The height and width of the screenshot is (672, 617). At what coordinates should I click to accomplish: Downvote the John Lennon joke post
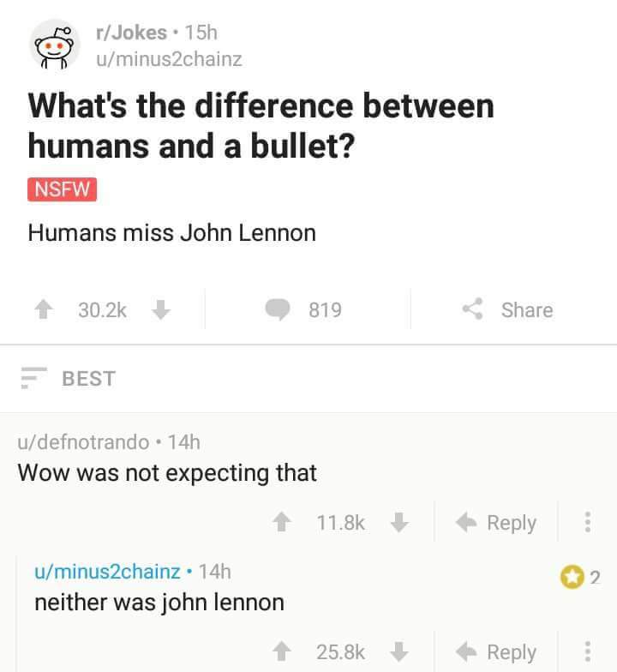(x=161, y=309)
